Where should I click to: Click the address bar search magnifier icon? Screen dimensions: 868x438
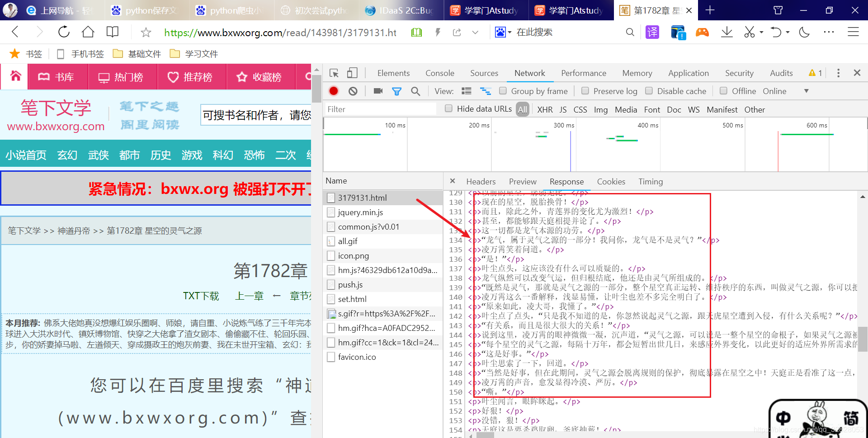tap(630, 32)
